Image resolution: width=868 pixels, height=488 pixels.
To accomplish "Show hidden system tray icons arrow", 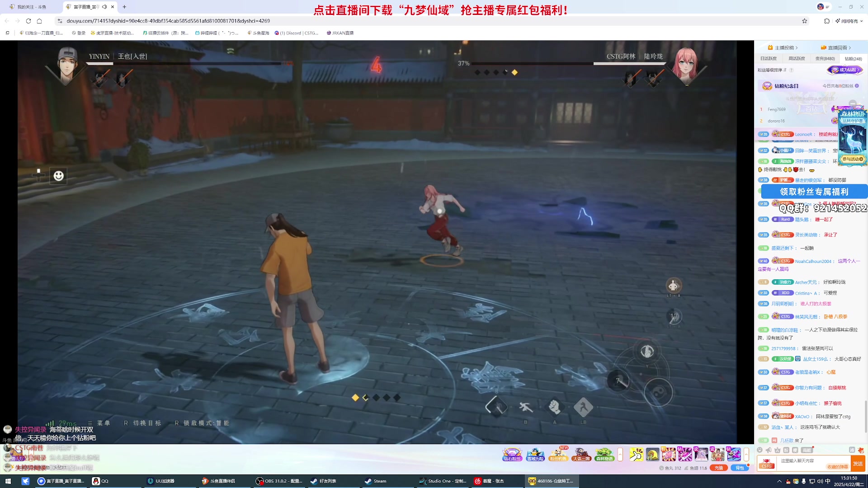I will click(779, 481).
